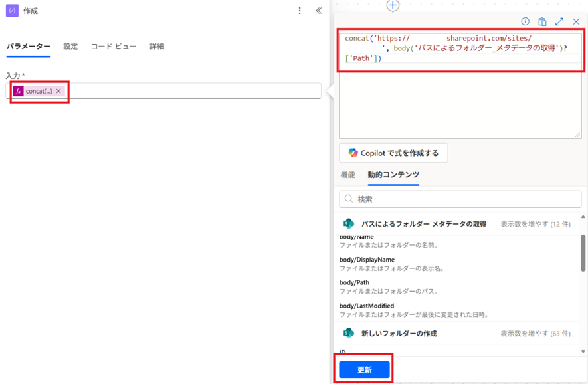Open the 詳細 tab
This screenshot has width=588, height=384.
(x=157, y=47)
